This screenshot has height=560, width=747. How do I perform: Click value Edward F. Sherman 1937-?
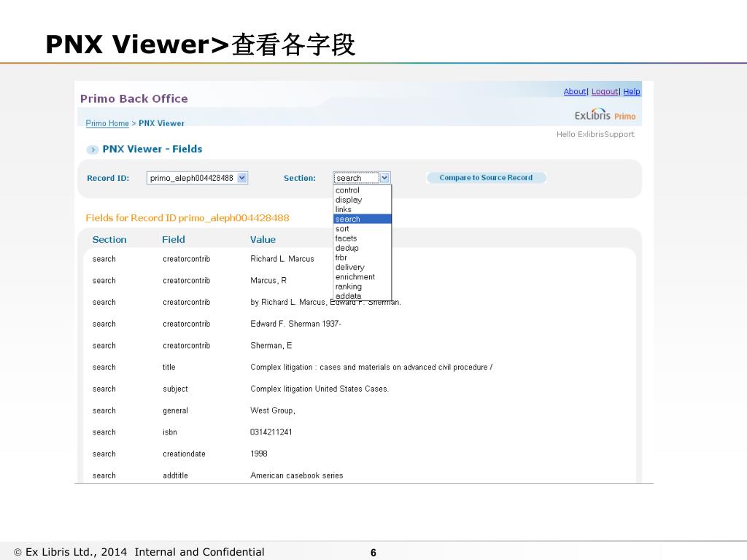pyautogui.click(x=295, y=324)
